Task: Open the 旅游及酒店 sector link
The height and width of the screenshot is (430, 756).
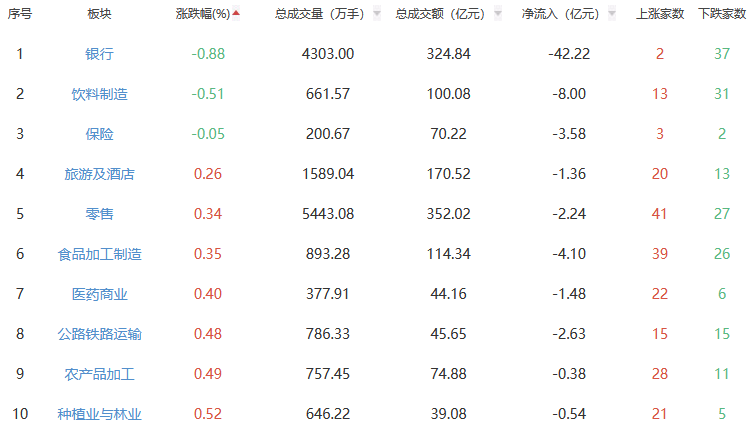Action: (x=100, y=174)
